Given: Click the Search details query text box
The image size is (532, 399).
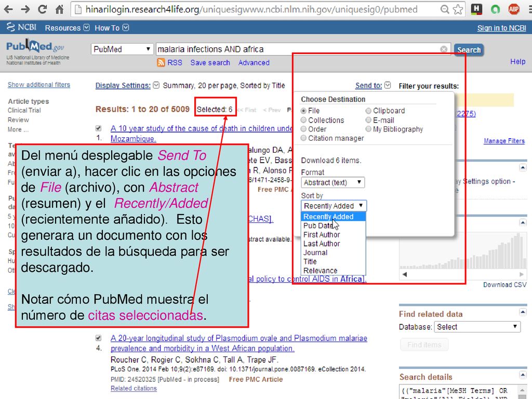Looking at the screenshot, I should click(459, 392).
